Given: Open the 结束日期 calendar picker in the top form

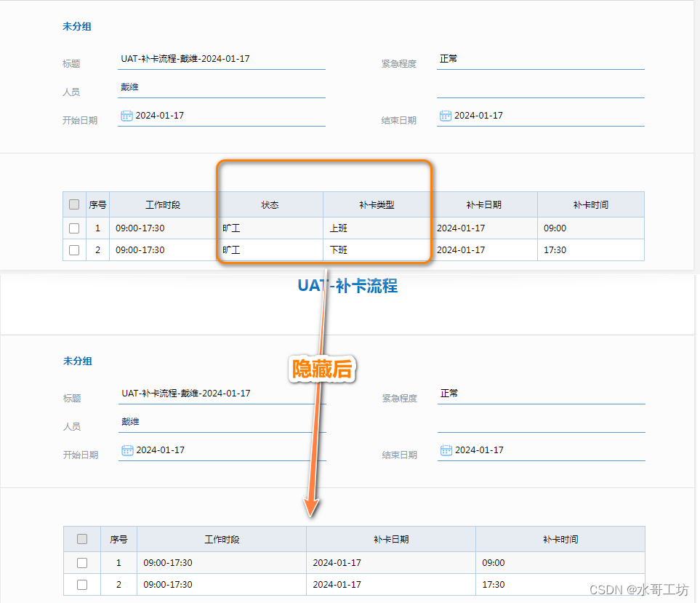Looking at the screenshot, I should coord(446,115).
